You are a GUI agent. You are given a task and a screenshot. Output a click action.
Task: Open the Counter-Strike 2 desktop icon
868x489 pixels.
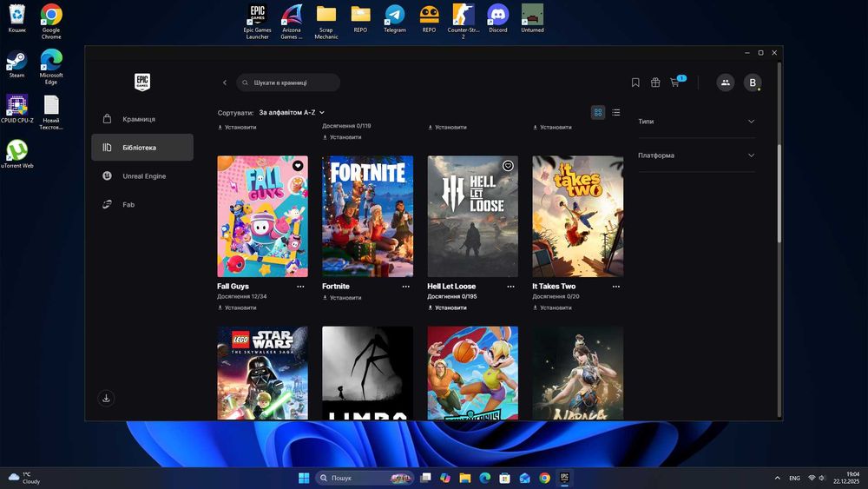point(464,23)
